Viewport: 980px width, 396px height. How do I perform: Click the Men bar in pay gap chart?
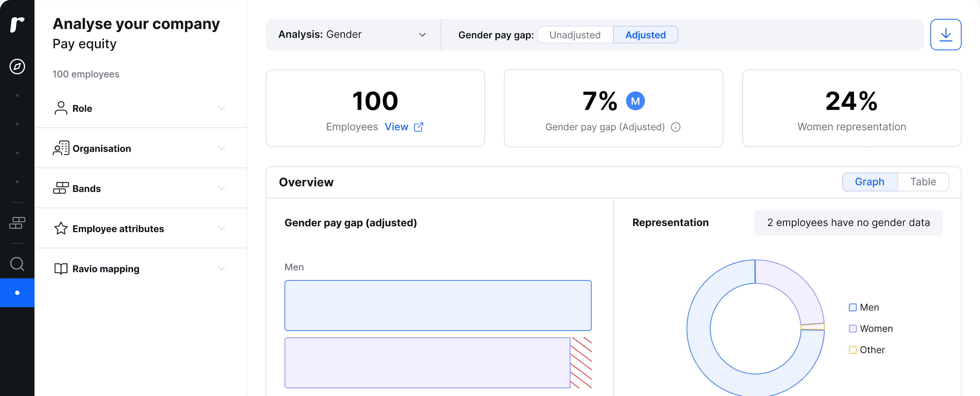coord(437,305)
